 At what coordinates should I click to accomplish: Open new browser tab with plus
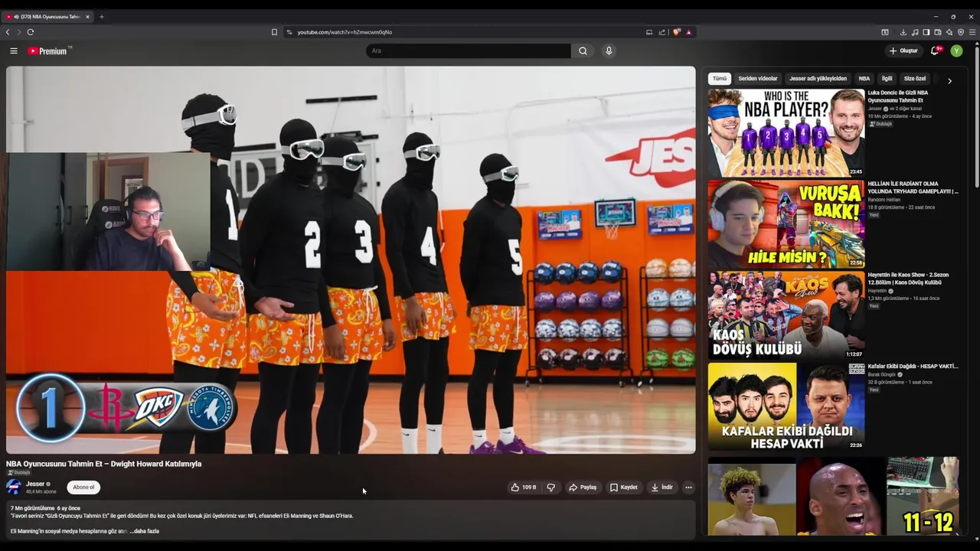point(101,16)
